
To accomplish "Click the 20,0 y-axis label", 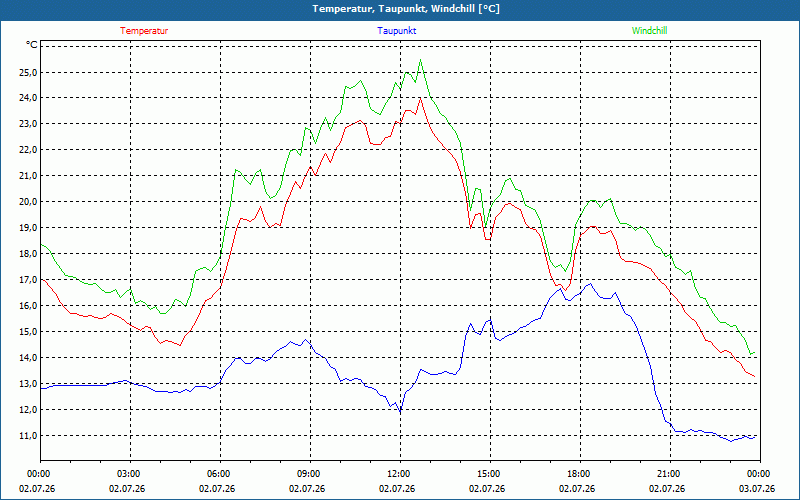I will click(28, 202).
